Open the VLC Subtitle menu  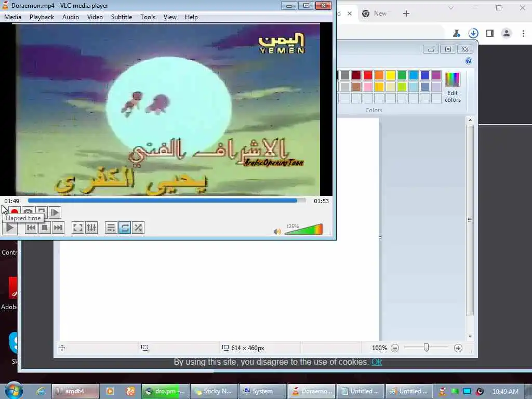click(x=122, y=17)
